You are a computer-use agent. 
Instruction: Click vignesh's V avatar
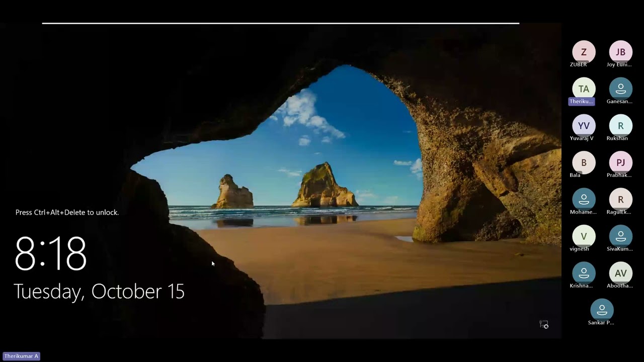pyautogui.click(x=584, y=236)
